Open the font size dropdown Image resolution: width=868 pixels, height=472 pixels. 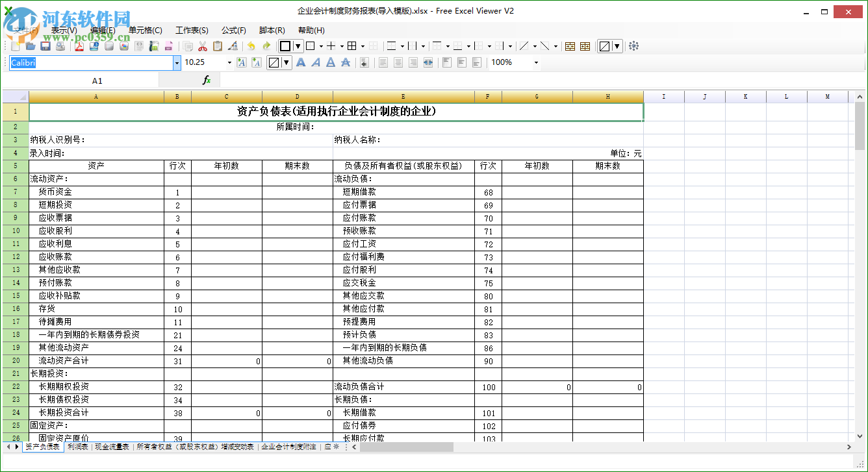(229, 62)
